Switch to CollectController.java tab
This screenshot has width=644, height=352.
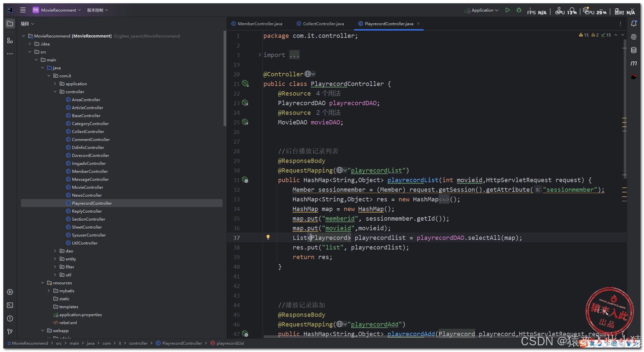click(x=320, y=24)
